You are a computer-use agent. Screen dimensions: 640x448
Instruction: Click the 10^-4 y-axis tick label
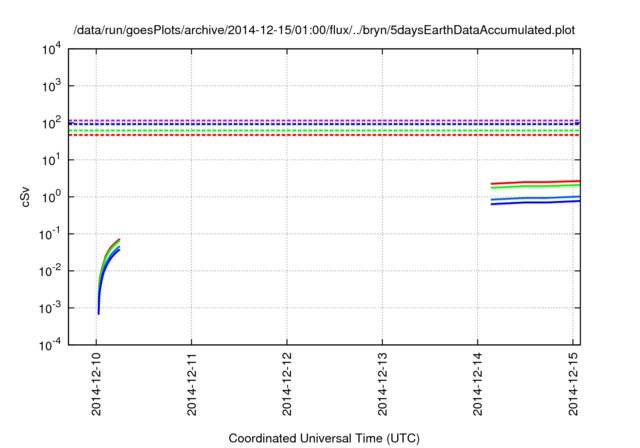tap(49, 345)
